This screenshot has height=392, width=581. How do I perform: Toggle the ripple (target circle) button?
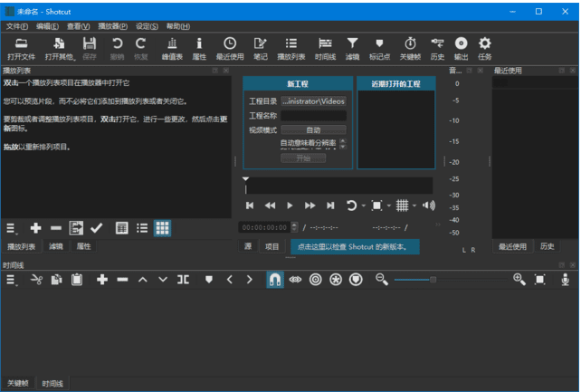click(x=315, y=280)
